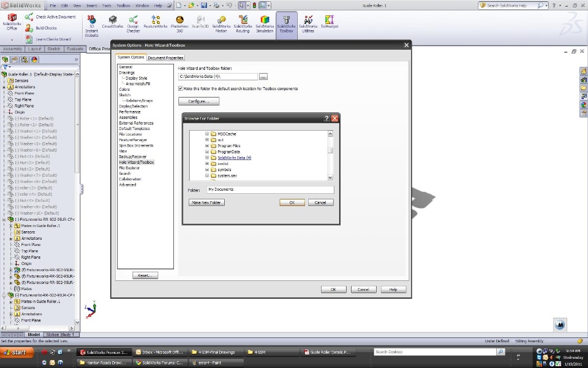This screenshot has height=368, width=588.
Task: Expand the SolidWorks Data (4) folder node
Action: [206, 158]
